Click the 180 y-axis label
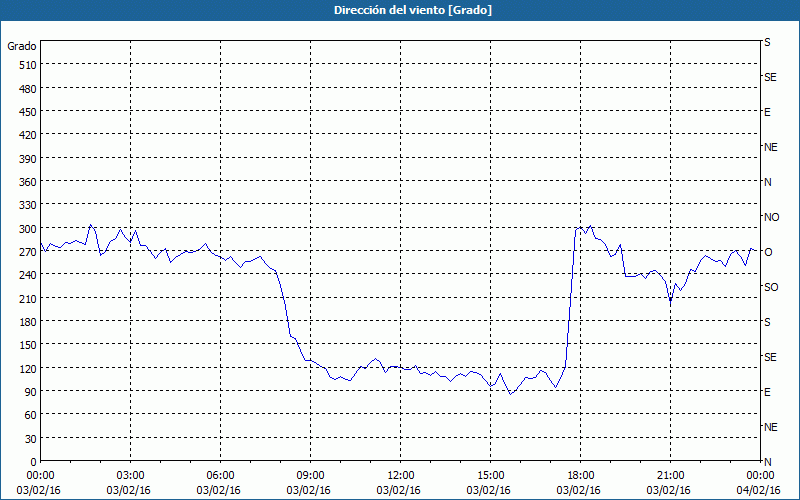The height and width of the screenshot is (500, 800). [29, 322]
